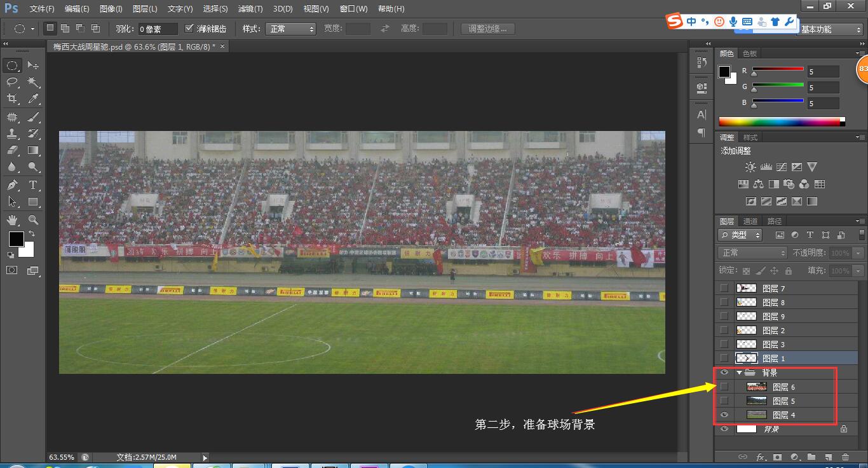Click the 调整边缘 button

point(488,29)
